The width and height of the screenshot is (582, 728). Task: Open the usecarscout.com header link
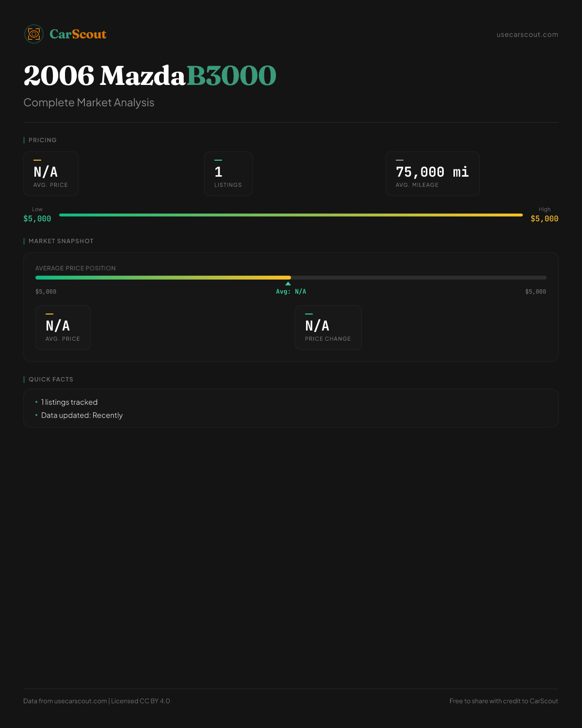click(x=527, y=34)
